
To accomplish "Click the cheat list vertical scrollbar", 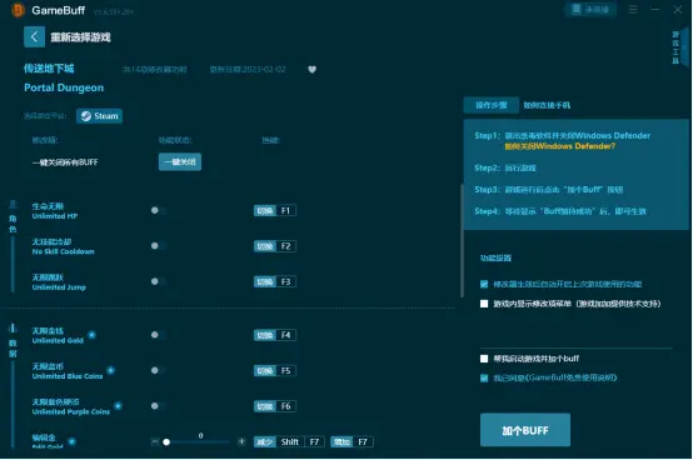I will click(462, 241).
